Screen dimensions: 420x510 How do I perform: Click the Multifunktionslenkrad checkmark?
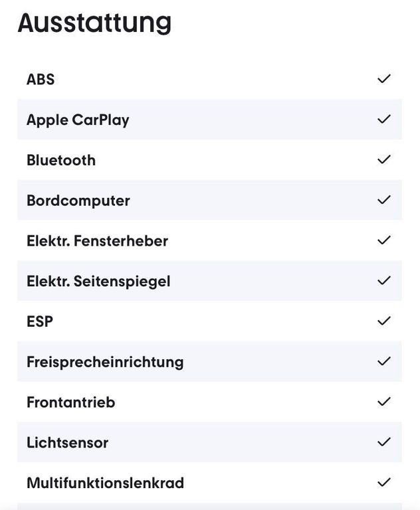pyautogui.click(x=383, y=483)
